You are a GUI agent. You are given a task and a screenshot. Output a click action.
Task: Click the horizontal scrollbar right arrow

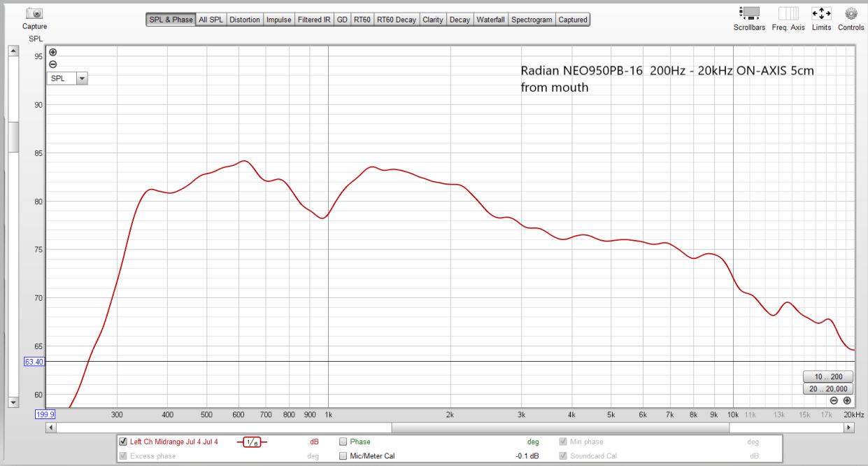[850, 428]
